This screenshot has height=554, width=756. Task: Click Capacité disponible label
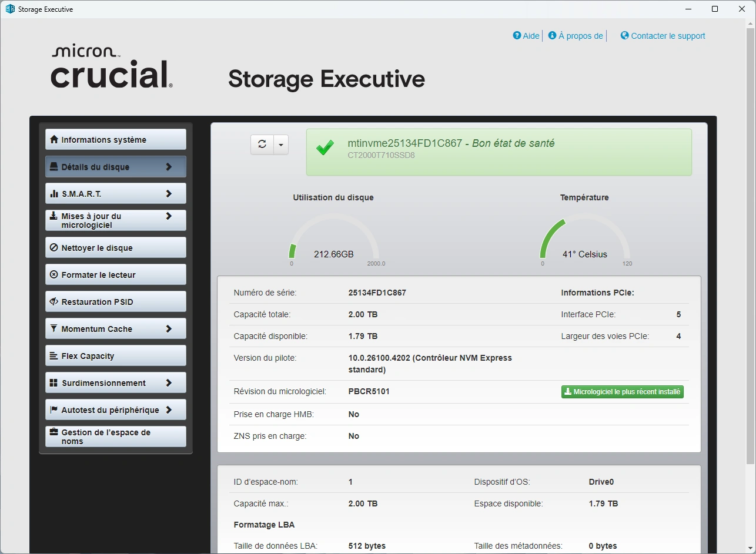pyautogui.click(x=270, y=336)
